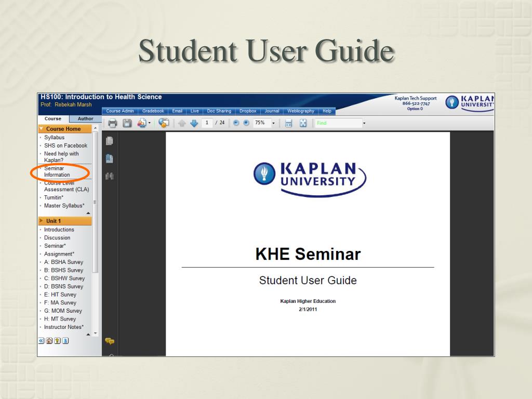Image resolution: width=532 pixels, height=399 pixels.
Task: Open the dropdown arrow beside share icon
Action: (150, 123)
